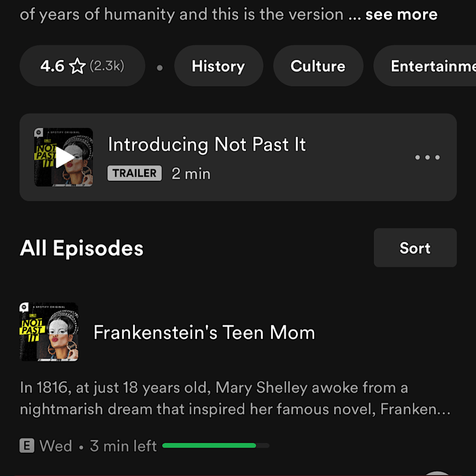
Task: Select the Culture category chip
Action: click(x=318, y=66)
